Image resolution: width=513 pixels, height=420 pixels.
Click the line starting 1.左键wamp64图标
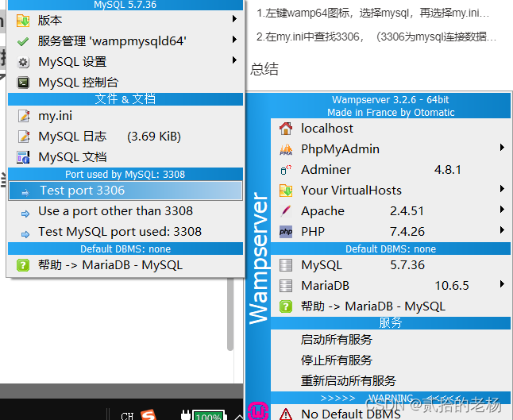pos(372,13)
